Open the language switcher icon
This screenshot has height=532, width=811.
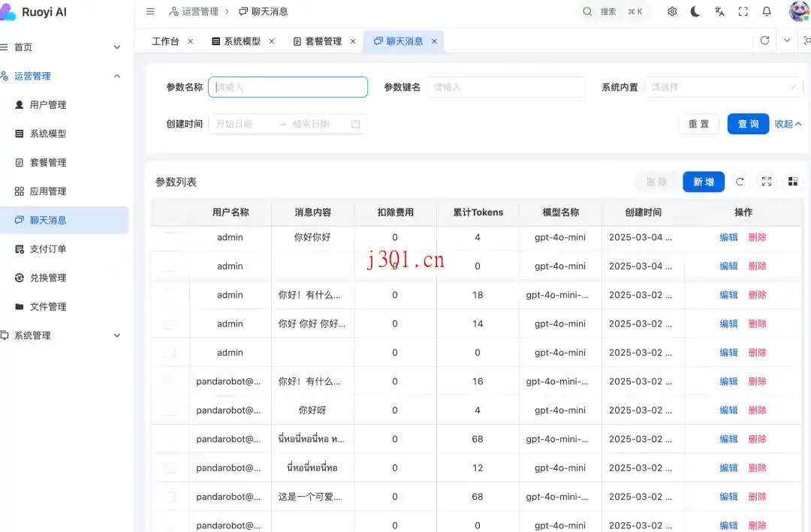coord(719,11)
